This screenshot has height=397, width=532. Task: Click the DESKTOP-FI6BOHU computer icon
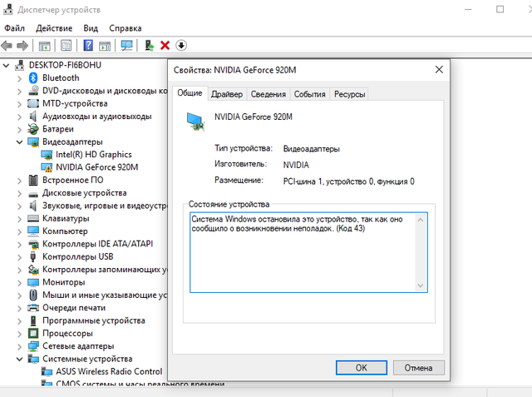pyautogui.click(x=20, y=65)
